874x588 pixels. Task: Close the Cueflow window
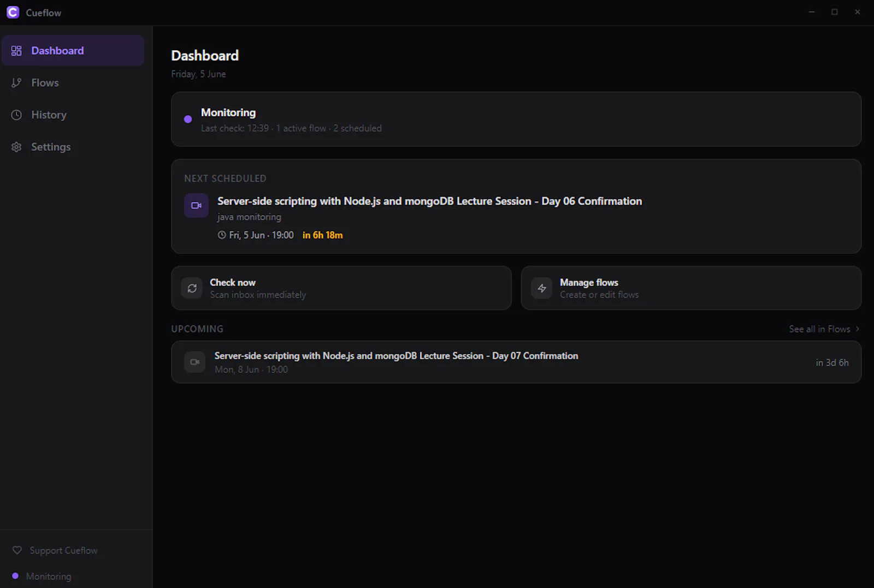tap(858, 12)
